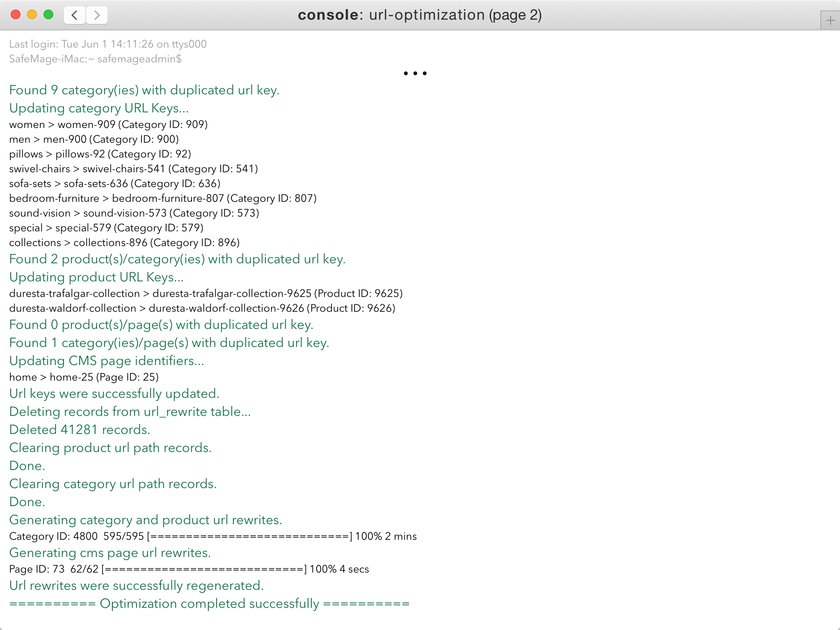Click the back navigation arrow
This screenshot has width=840, height=630.
(x=75, y=15)
